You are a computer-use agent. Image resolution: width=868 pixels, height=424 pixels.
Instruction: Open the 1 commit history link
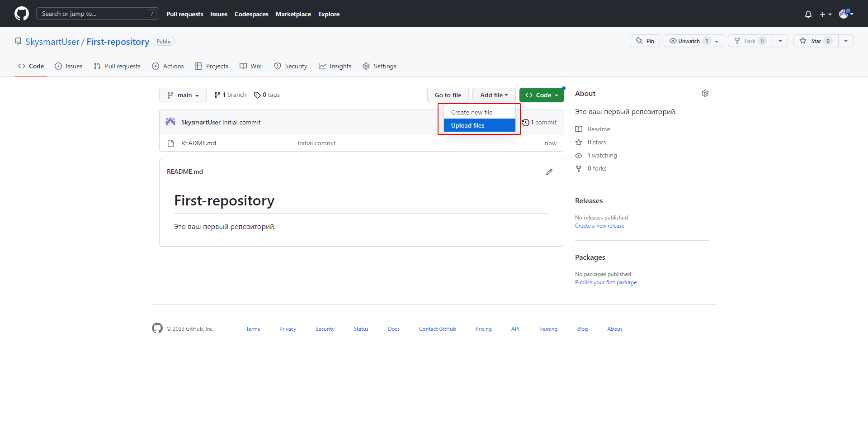(539, 122)
